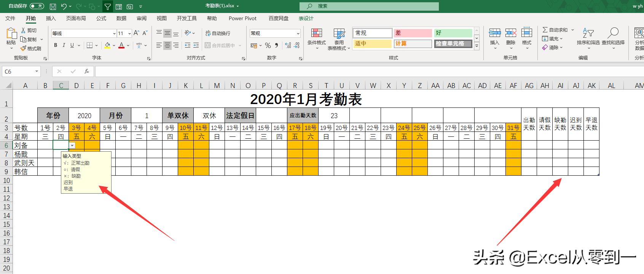The height and width of the screenshot is (274, 644).
Task: Click the increase decimal icon
Action: (x=288, y=45)
